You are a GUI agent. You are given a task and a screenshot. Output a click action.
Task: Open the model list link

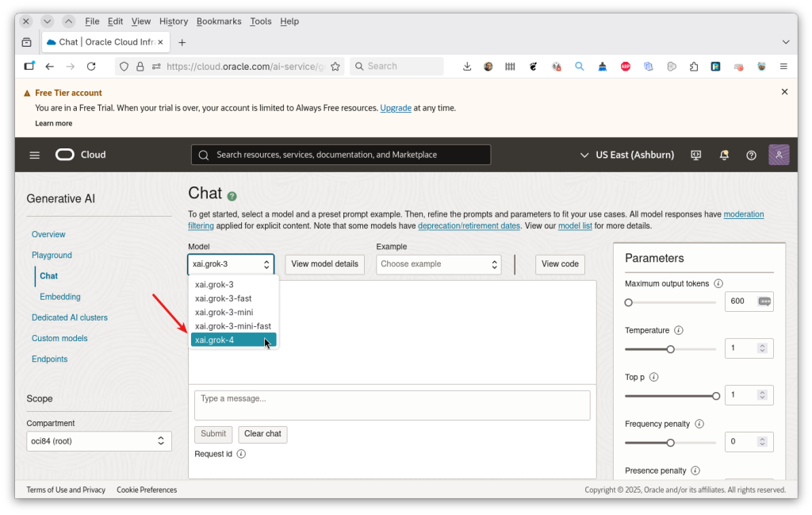575,226
